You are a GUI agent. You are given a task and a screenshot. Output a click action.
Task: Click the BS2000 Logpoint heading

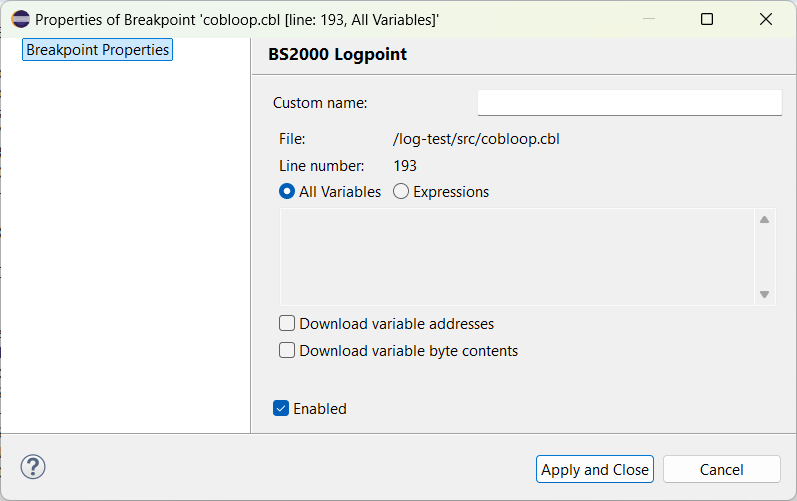(337, 55)
